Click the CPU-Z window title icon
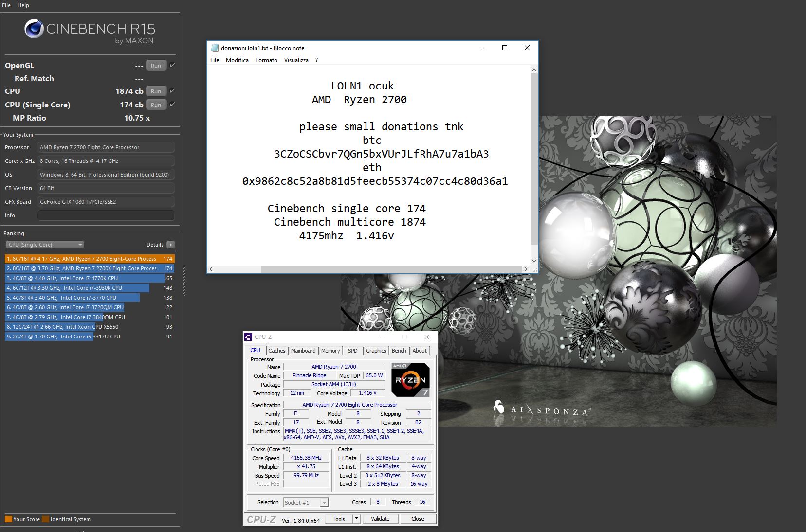Image resolution: width=806 pixels, height=532 pixels. pyautogui.click(x=249, y=337)
